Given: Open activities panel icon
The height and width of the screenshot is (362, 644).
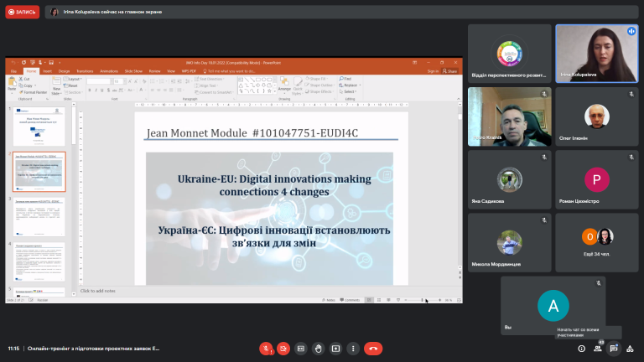Looking at the screenshot, I should tap(630, 349).
